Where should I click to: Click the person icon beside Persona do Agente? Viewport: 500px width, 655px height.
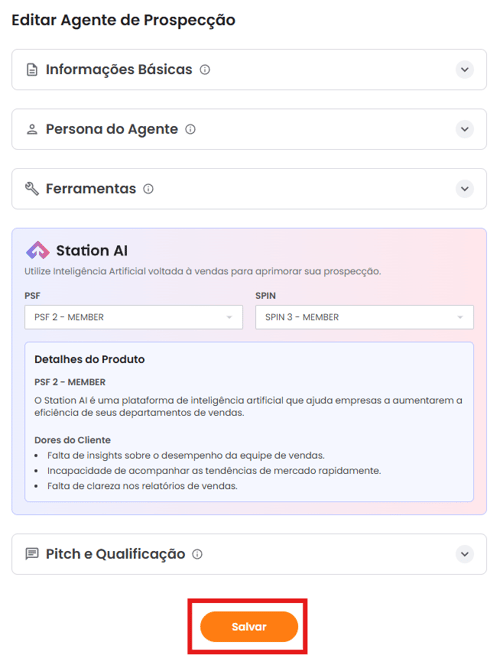click(32, 129)
